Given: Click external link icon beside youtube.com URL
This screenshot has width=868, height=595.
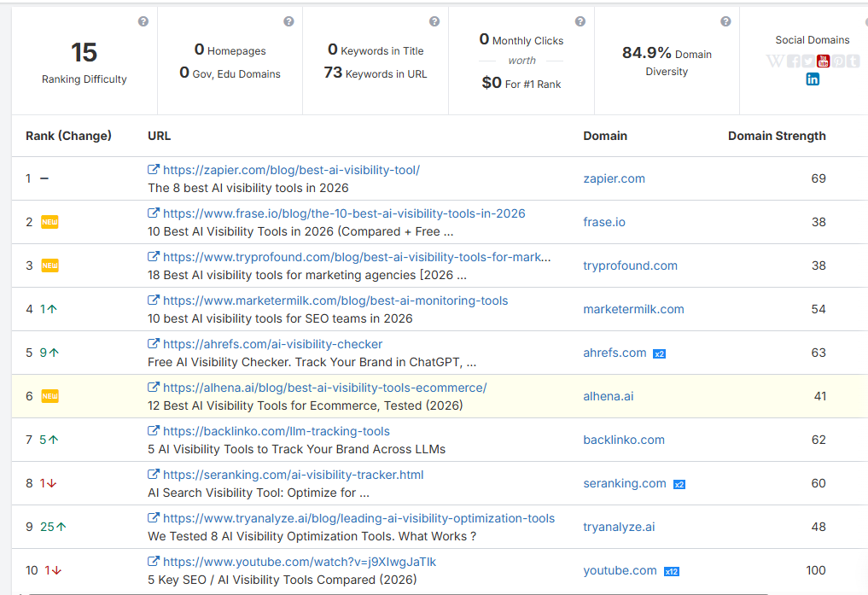Looking at the screenshot, I should click(154, 561).
